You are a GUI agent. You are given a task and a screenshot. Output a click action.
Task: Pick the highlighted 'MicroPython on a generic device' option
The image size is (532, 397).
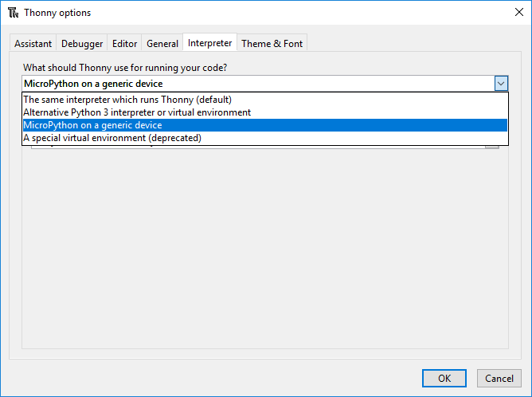click(92, 125)
